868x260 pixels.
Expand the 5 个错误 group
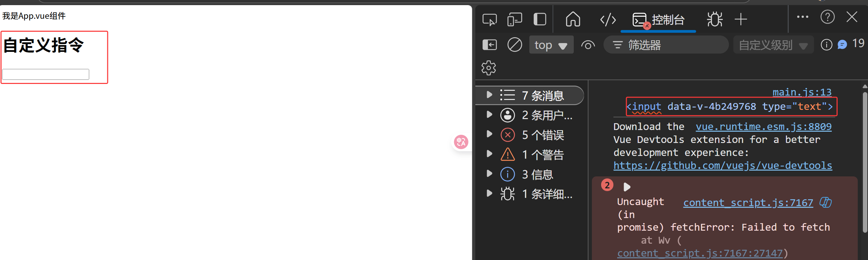(x=489, y=134)
